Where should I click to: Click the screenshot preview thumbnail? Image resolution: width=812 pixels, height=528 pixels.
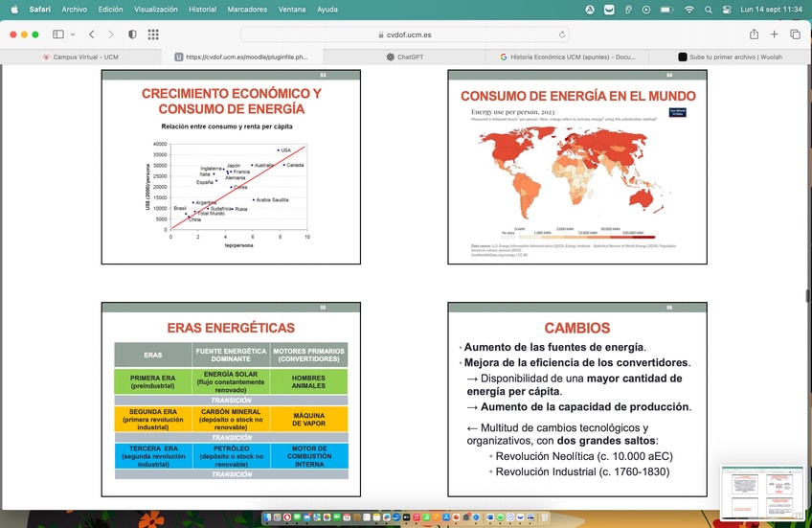[762, 493]
